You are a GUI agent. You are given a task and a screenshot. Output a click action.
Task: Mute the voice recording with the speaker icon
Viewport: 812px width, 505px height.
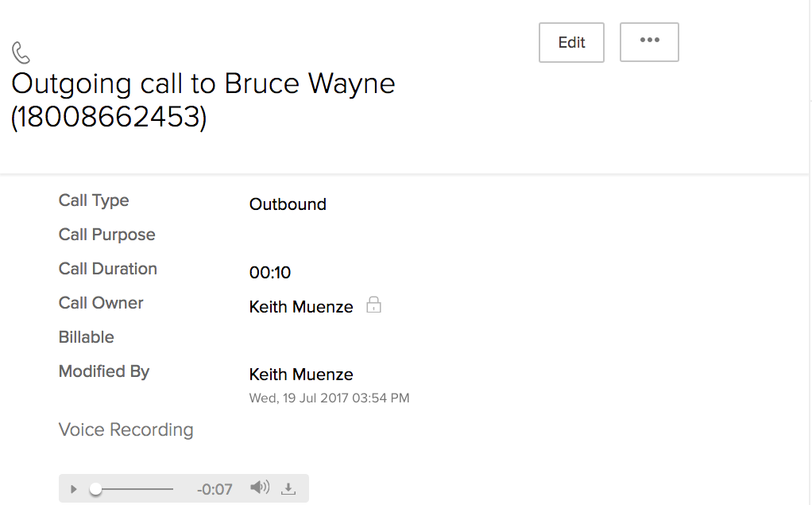coord(260,488)
